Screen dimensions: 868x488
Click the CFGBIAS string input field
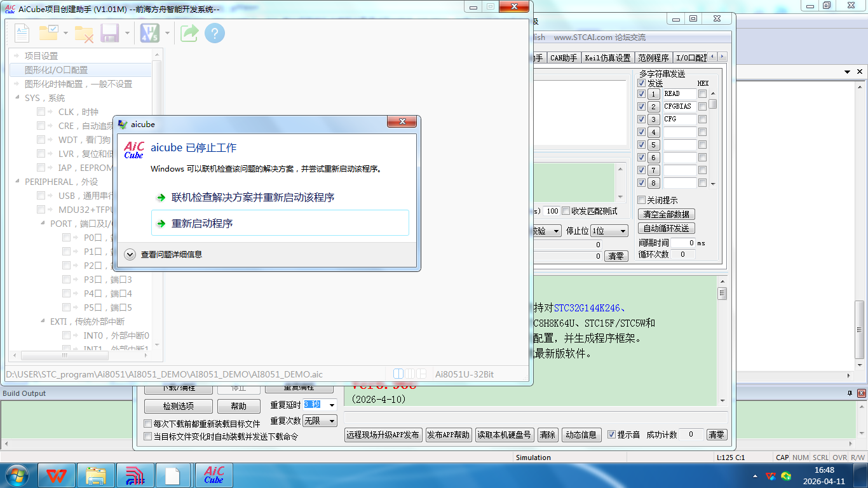680,107
